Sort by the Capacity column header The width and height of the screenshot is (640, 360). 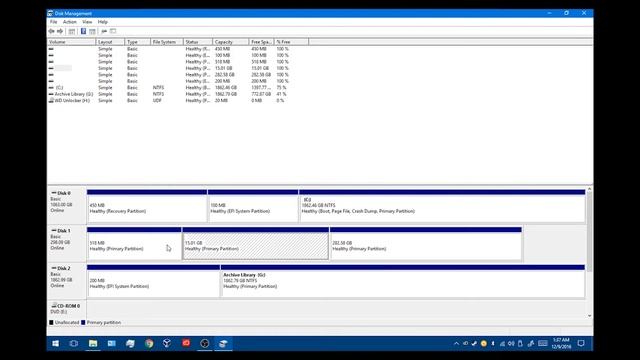point(231,42)
